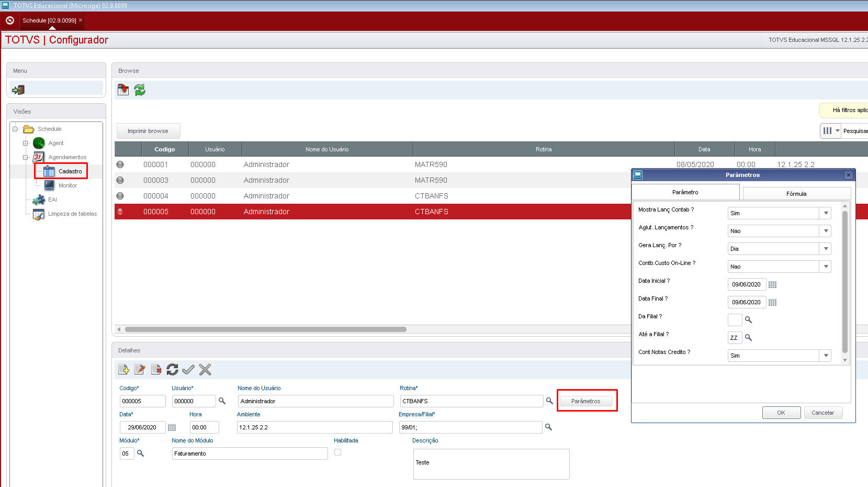Sort by the Rotina column header

click(544, 149)
